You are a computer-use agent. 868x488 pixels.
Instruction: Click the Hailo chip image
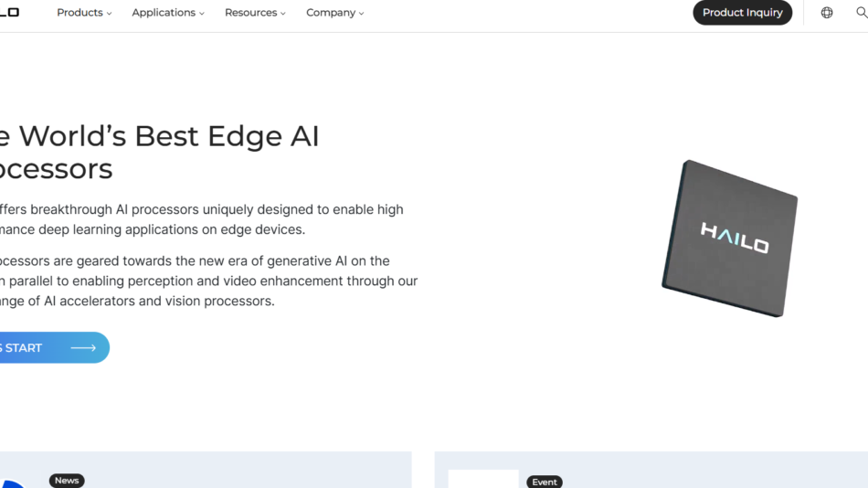tap(730, 239)
